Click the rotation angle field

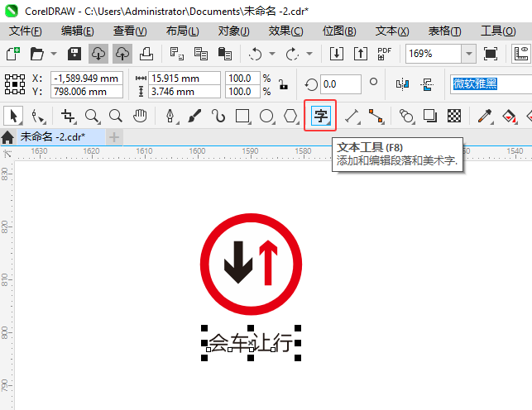click(x=341, y=84)
